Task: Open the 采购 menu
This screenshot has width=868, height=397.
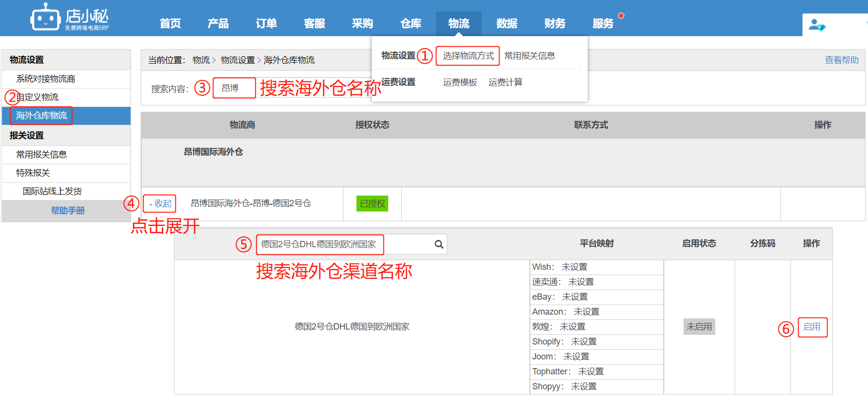Action: 363,23
